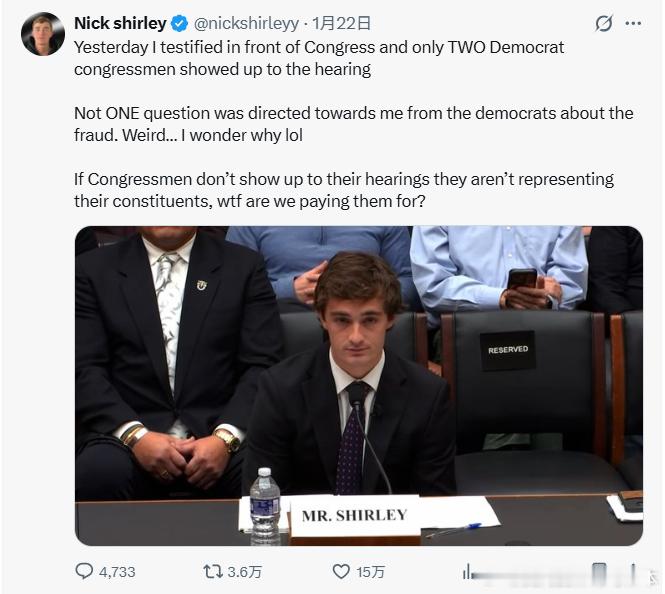Click the 15万 likes count

(370, 572)
